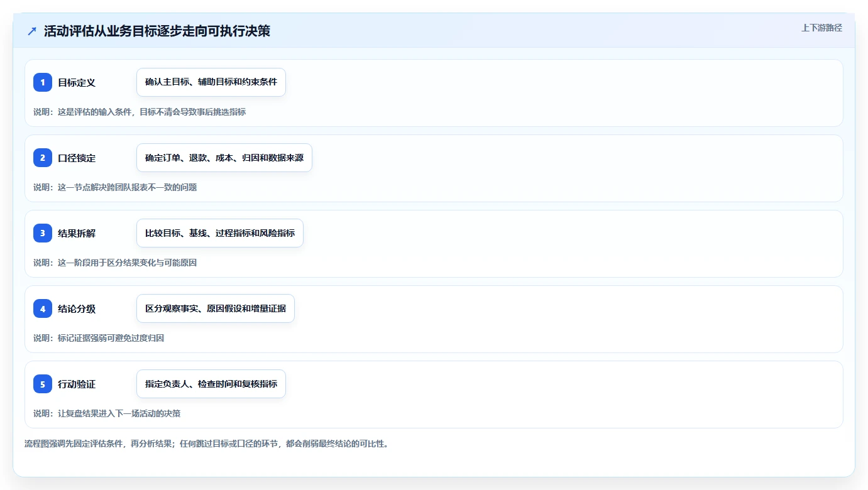Click the title 活动评估从业务目标逐步走向可执行决策
Viewport: 868px width, 490px height.
coord(157,31)
